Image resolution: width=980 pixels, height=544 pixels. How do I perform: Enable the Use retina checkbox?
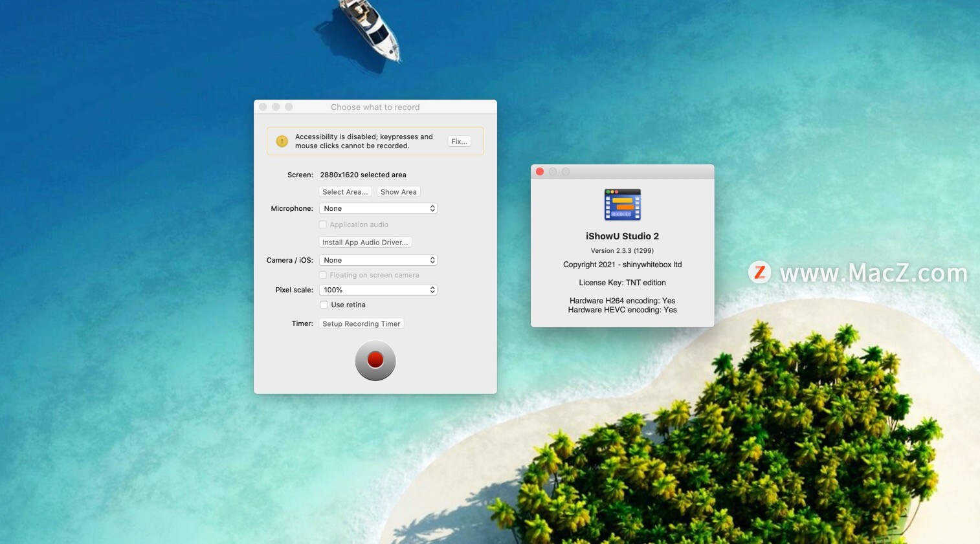pyautogui.click(x=324, y=305)
